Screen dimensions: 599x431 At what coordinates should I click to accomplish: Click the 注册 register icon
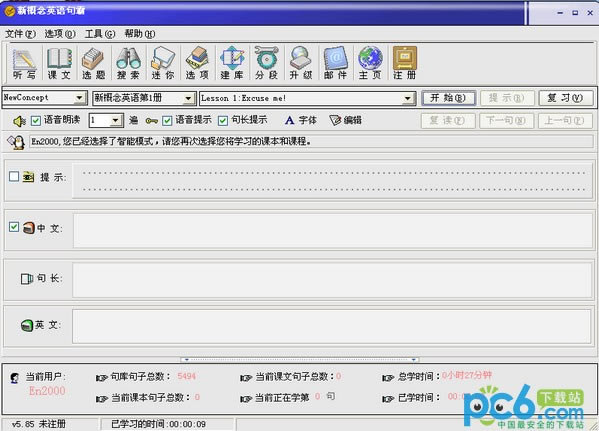pyautogui.click(x=405, y=63)
